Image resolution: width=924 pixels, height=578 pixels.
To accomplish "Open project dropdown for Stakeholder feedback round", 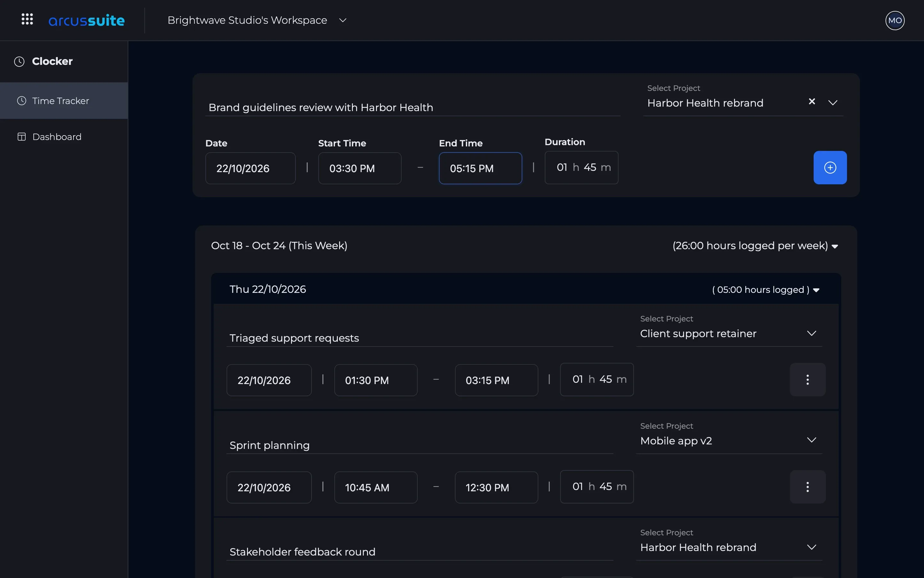I will (x=811, y=547).
